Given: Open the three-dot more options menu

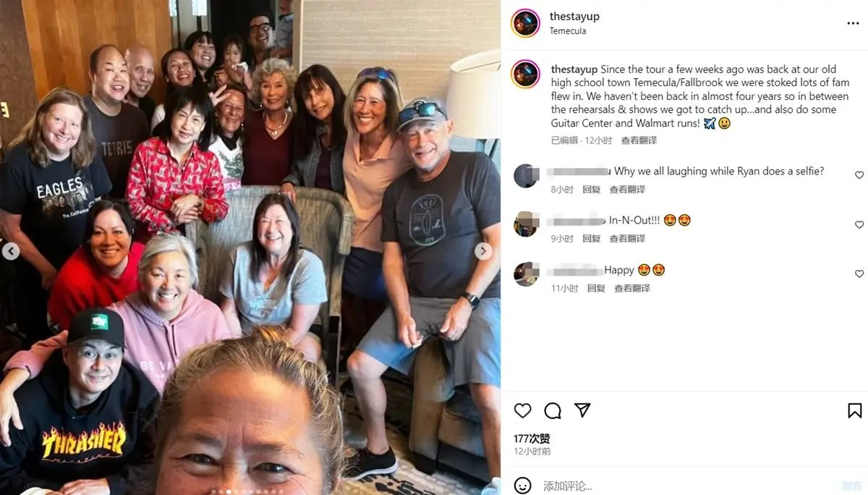Looking at the screenshot, I should click(853, 23).
